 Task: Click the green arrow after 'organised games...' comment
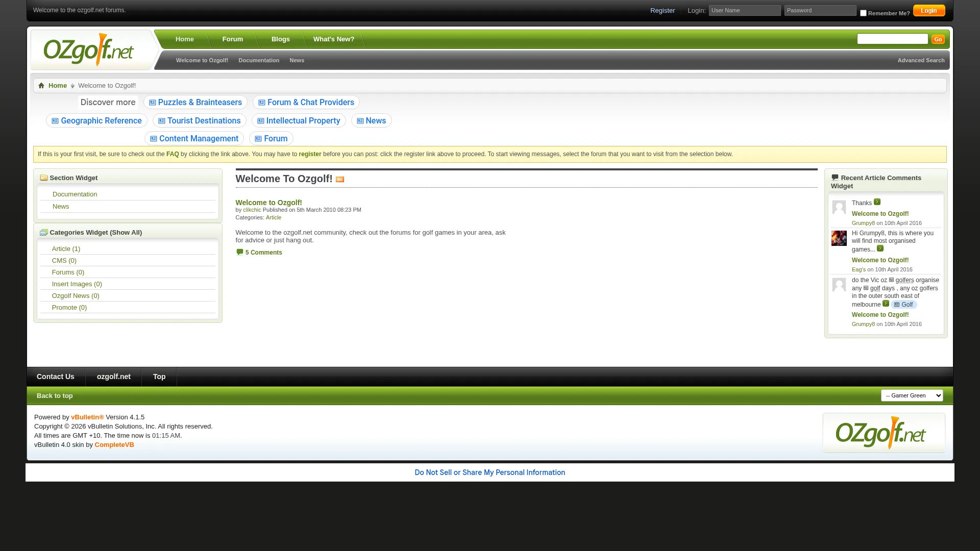pyautogui.click(x=880, y=248)
